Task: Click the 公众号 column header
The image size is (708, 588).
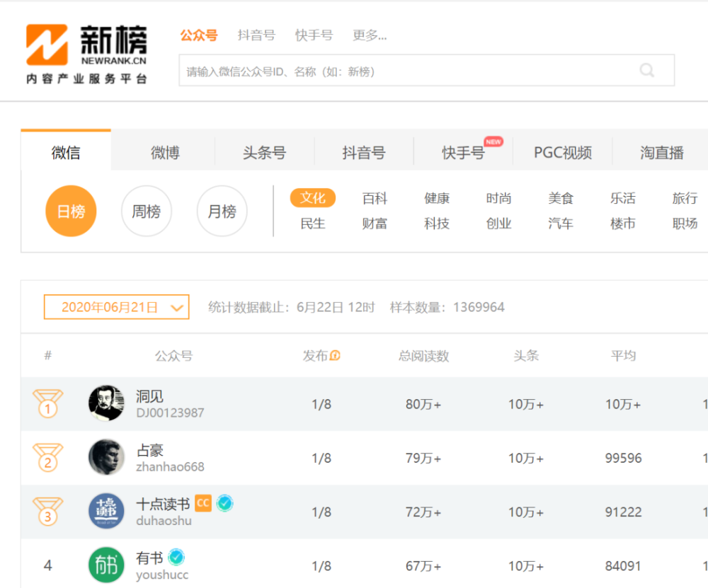Action: pos(174,356)
